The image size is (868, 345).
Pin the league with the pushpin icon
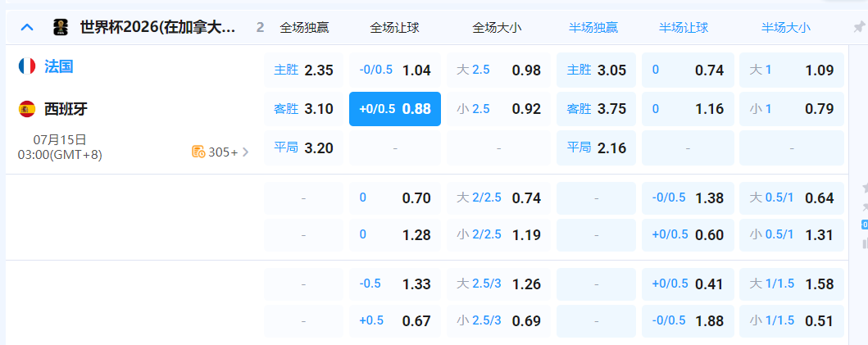click(x=859, y=27)
